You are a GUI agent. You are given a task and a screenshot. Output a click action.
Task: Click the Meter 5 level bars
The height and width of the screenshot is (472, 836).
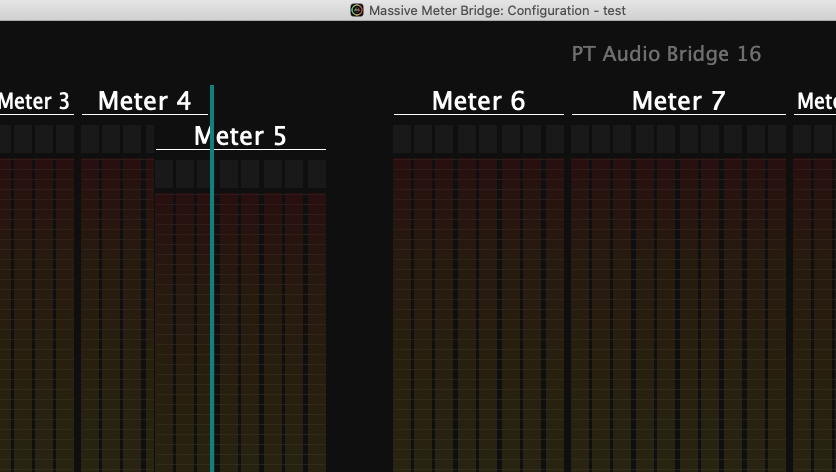tap(240, 333)
